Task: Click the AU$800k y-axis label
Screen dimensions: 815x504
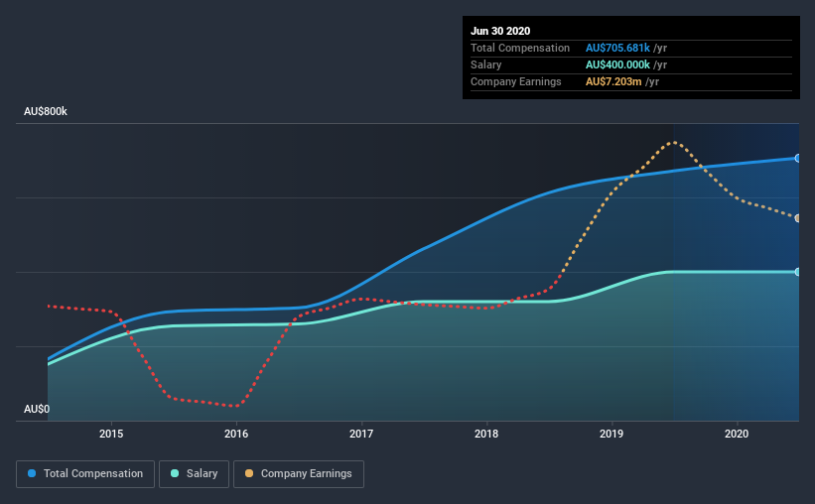Action: 46,112
